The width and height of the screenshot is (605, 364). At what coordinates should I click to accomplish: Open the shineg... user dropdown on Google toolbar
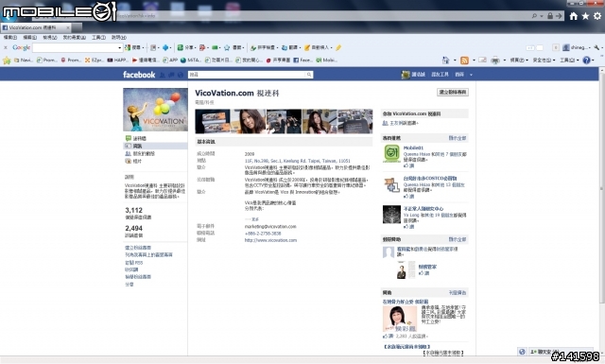point(577,47)
